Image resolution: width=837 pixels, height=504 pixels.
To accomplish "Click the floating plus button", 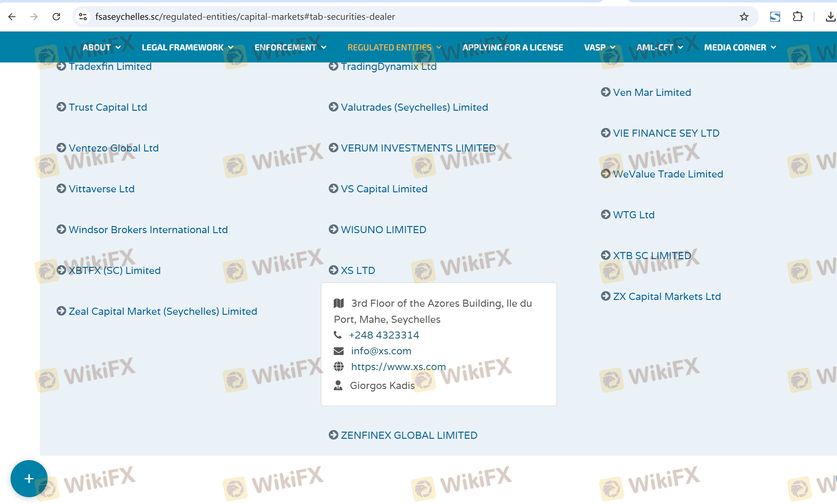I will coord(29,479).
